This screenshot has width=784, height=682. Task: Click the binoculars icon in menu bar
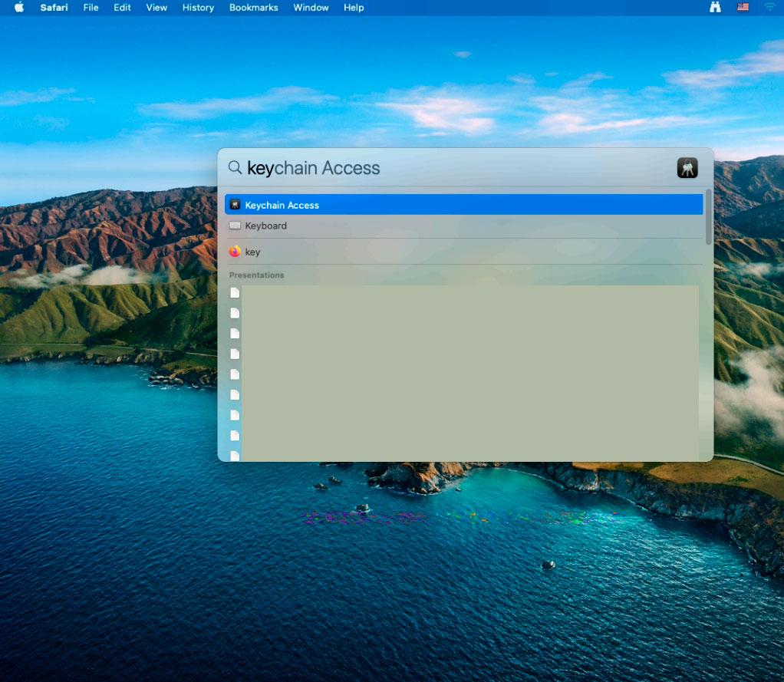(x=715, y=7)
